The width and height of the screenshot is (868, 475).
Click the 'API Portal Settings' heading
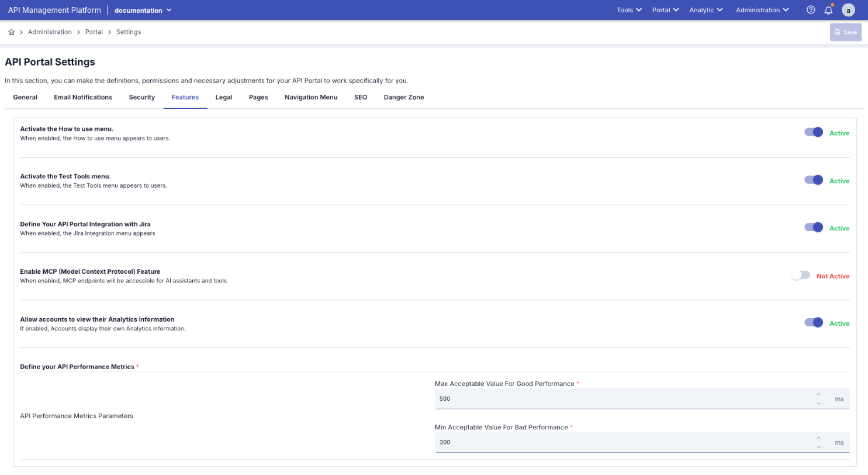click(x=50, y=62)
